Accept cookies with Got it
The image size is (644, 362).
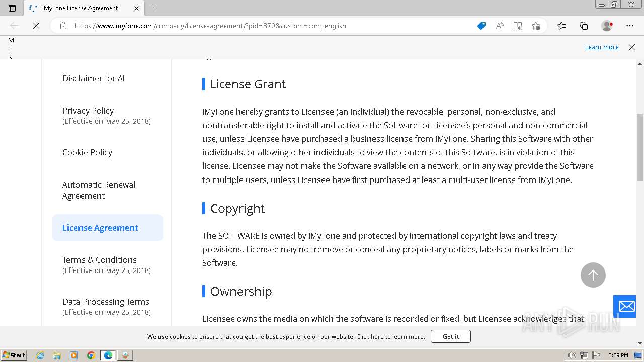point(451,336)
